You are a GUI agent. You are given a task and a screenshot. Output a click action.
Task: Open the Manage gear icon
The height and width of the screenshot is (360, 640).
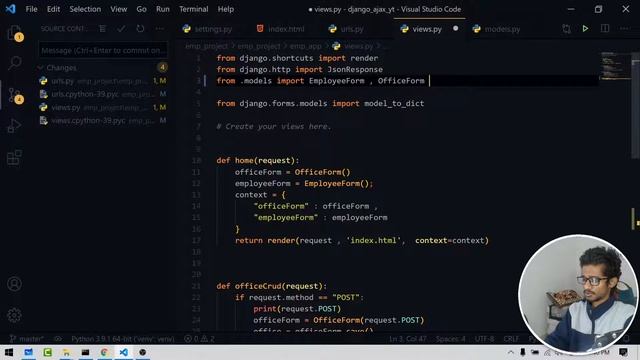click(x=15, y=315)
